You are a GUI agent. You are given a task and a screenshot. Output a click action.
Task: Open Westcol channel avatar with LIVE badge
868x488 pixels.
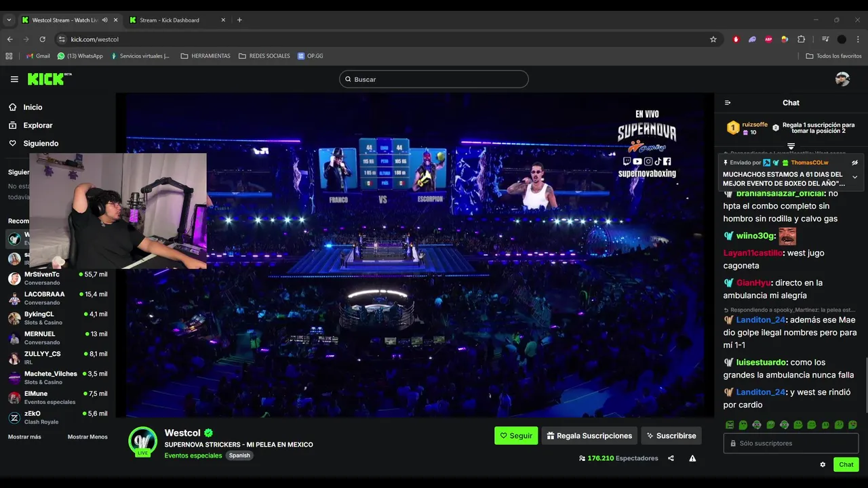tap(143, 441)
